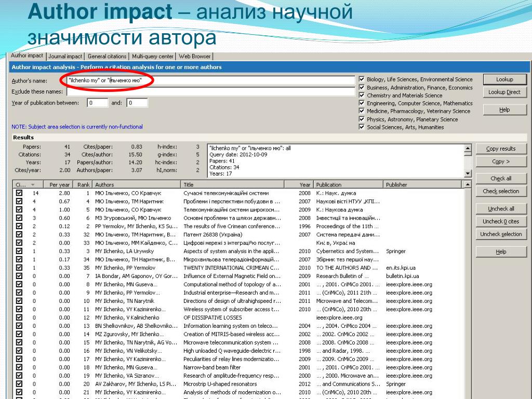The width and height of the screenshot is (532, 399).
Task: Toggle Physics, Astronomy, Planetary Science checkbox
Action: click(362, 119)
